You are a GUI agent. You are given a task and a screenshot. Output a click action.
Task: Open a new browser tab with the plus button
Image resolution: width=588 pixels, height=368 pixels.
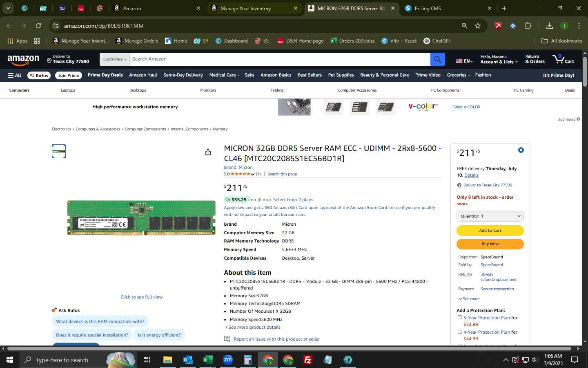(504, 8)
